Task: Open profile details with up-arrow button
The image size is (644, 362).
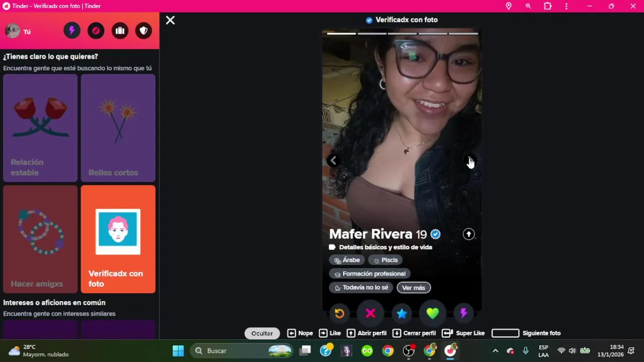Action: point(468,234)
